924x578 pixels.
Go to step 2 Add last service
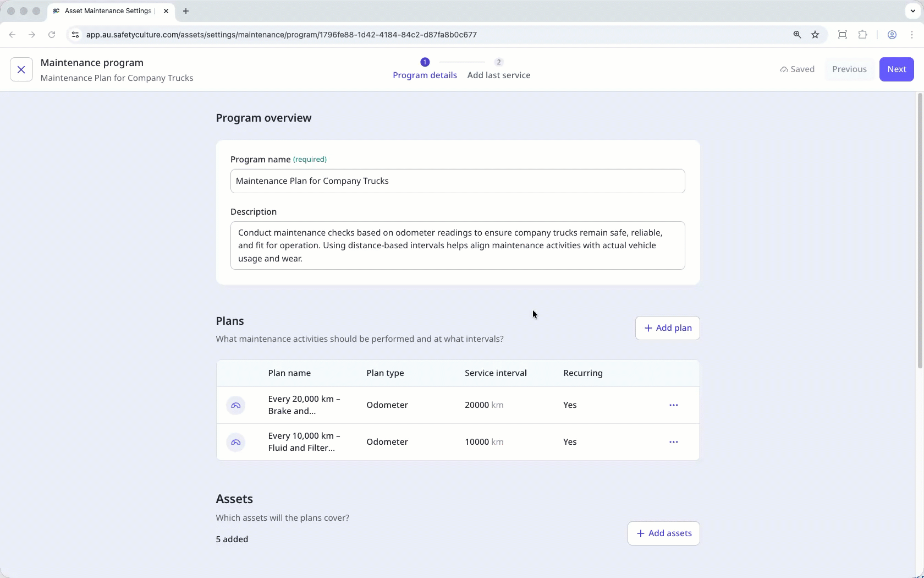pos(499,69)
